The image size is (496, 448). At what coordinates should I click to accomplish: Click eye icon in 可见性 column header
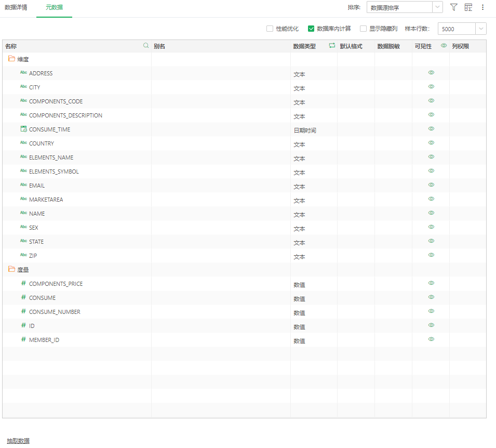(x=444, y=46)
